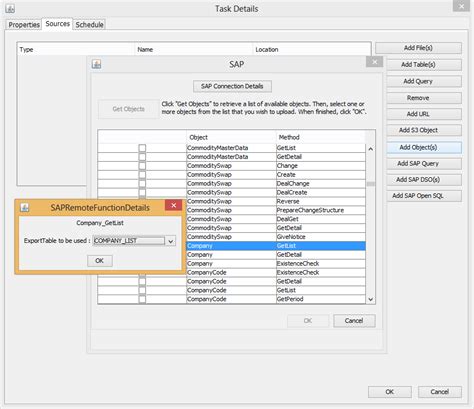The width and height of the screenshot is (474, 409).
Task: Select the CommoditySwap GiveNotice method cell
Action: (321, 237)
